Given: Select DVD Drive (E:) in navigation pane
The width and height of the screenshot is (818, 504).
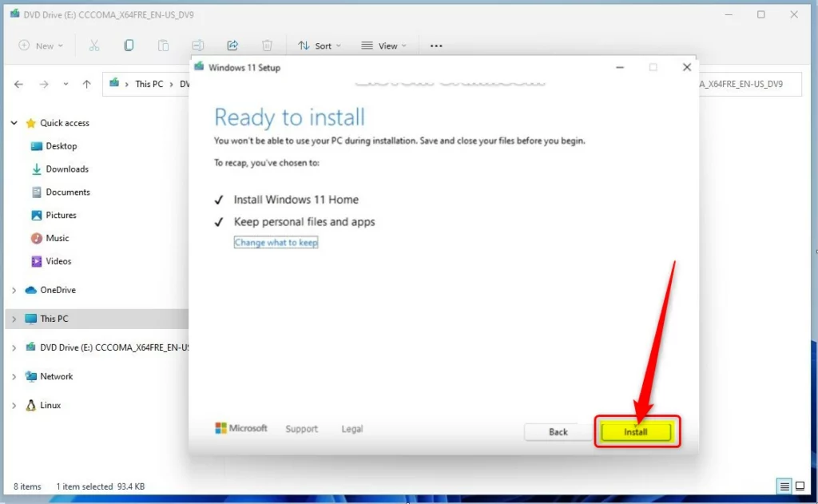Looking at the screenshot, I should pos(113,347).
